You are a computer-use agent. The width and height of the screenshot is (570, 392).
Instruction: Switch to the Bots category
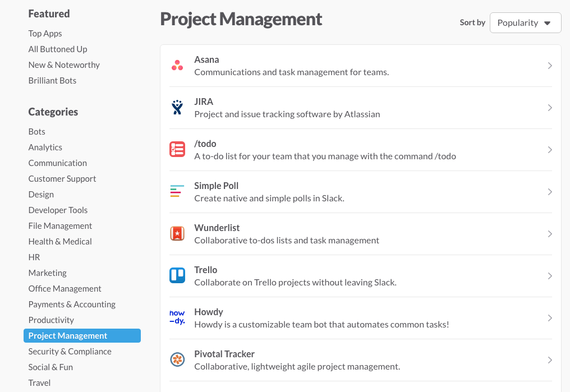pos(36,131)
